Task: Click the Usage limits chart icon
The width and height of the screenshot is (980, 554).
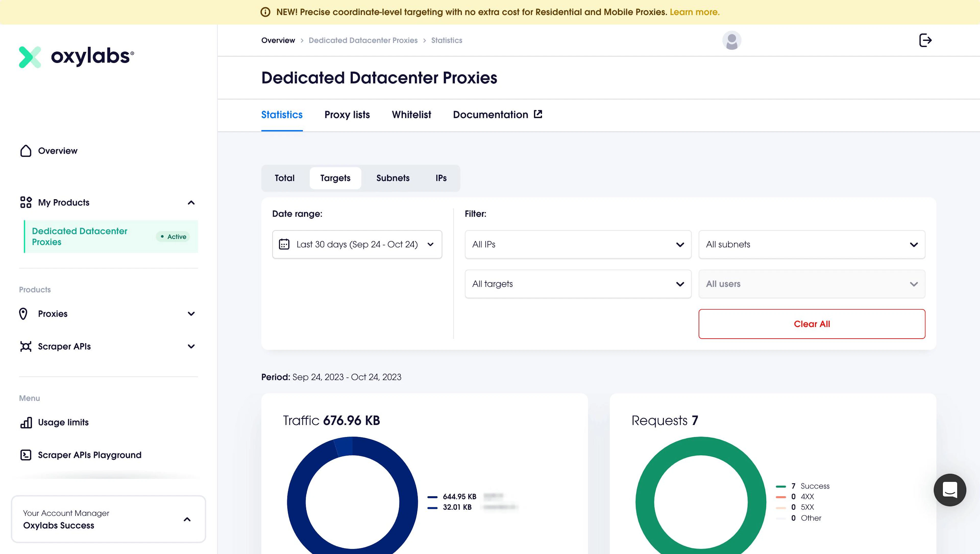Action: point(26,422)
